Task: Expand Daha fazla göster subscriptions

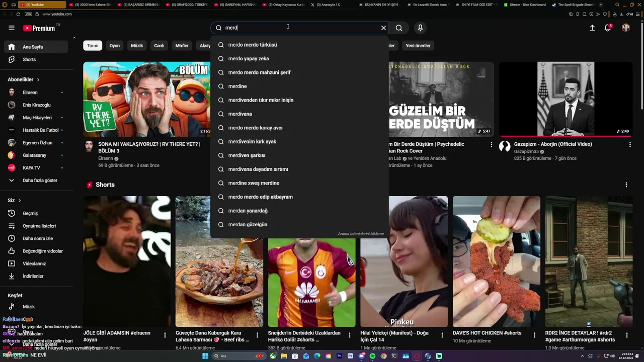Action: click(x=36, y=180)
